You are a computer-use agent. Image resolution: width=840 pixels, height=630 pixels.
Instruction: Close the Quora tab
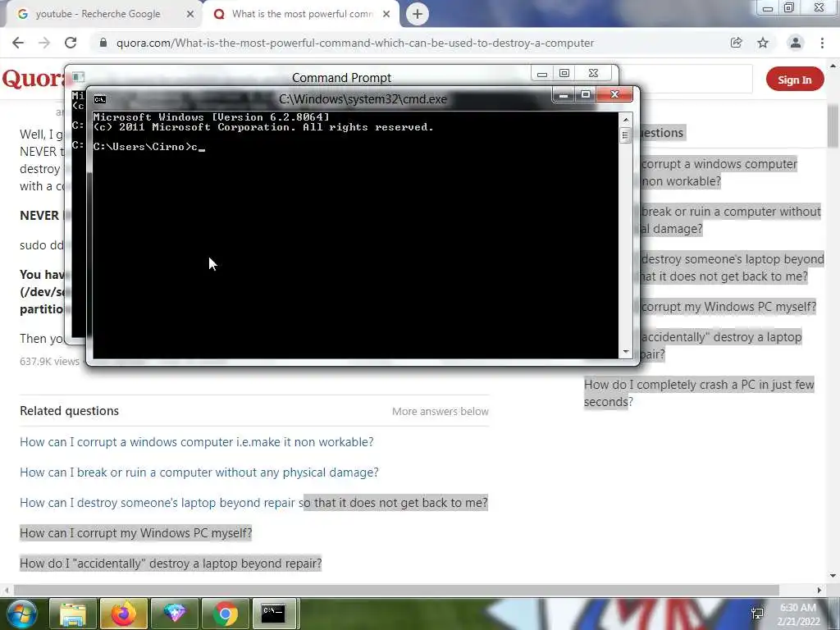(x=386, y=15)
